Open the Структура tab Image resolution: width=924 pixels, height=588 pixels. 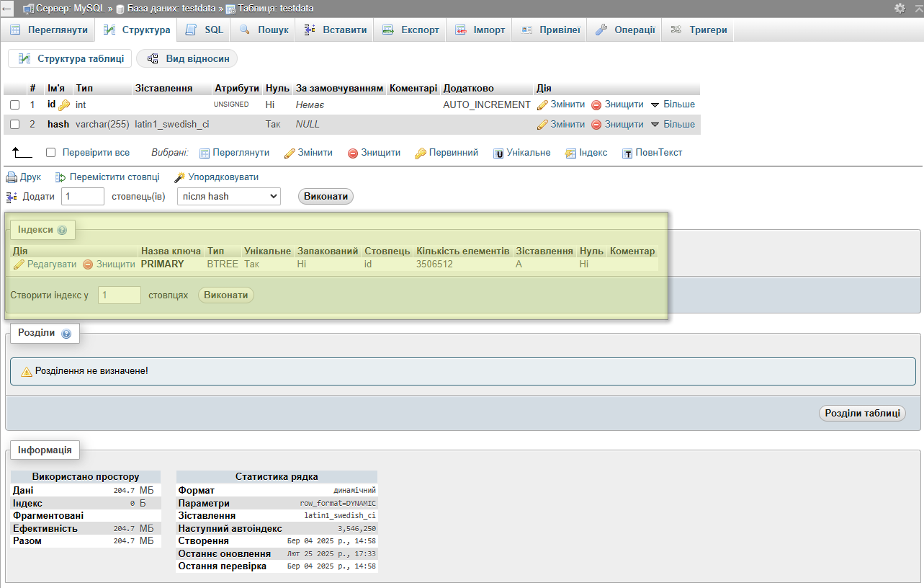coord(138,30)
